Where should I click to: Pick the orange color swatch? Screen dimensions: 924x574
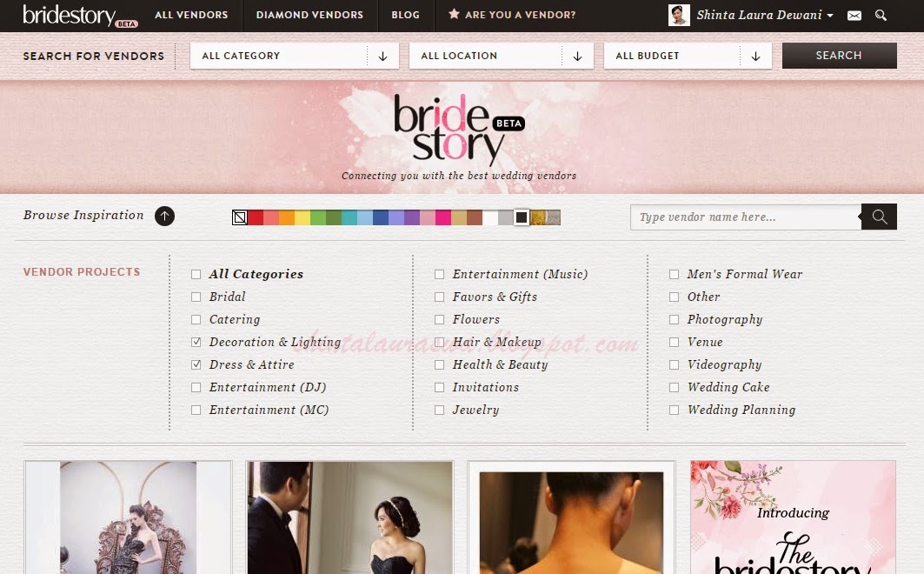[286, 217]
